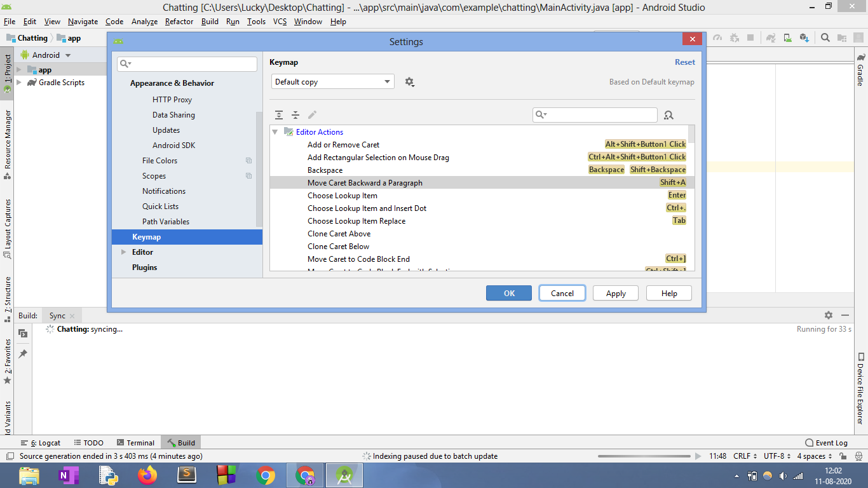Click the Attach Debugger bug icon
This screenshot has height=488, width=868.
735,38
